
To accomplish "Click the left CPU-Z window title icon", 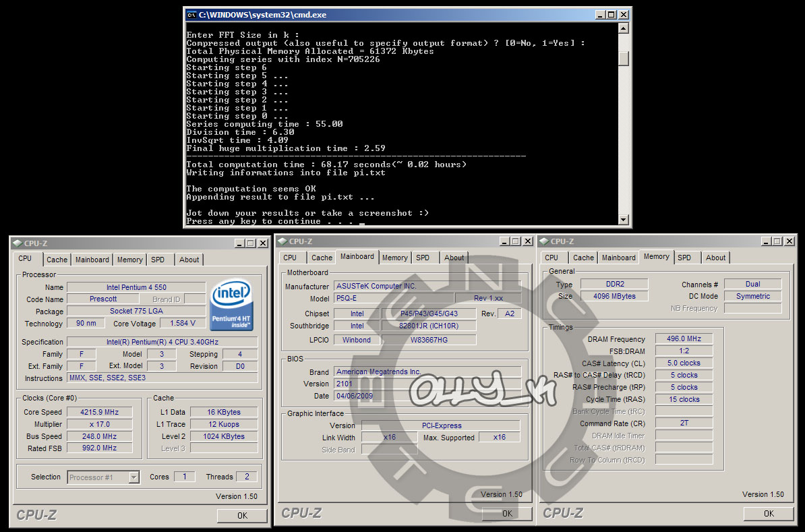I will coord(18,243).
